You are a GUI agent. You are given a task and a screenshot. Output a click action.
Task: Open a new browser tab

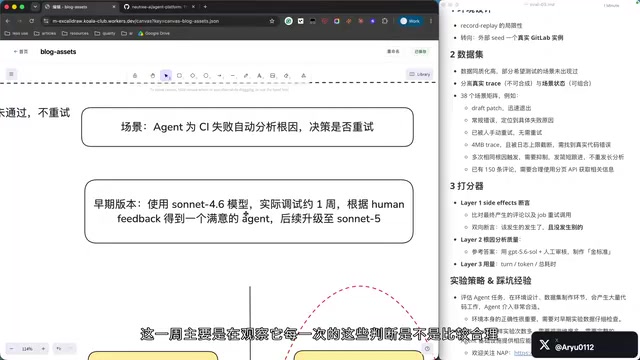pyautogui.click(x=205, y=7)
